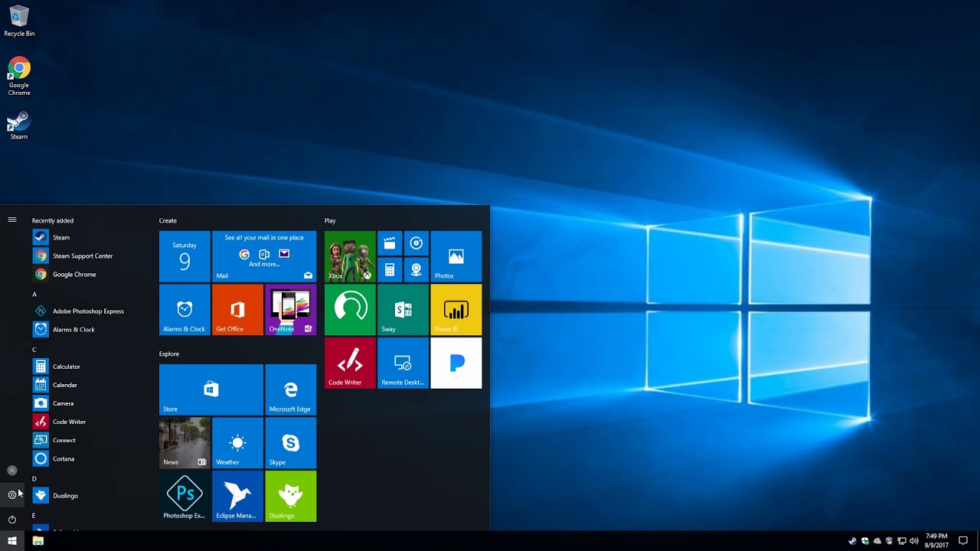Open the Store tile
Image resolution: width=980 pixels, height=551 pixels.
pos(211,390)
